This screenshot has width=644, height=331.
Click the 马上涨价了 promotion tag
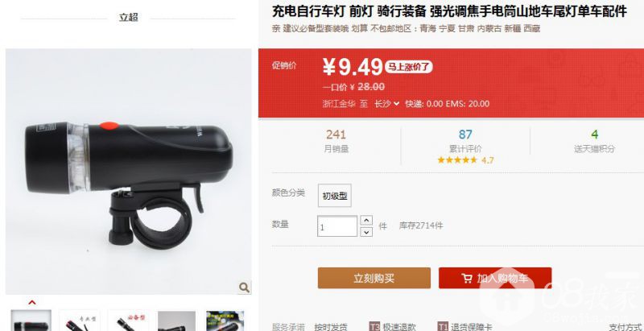409,67
